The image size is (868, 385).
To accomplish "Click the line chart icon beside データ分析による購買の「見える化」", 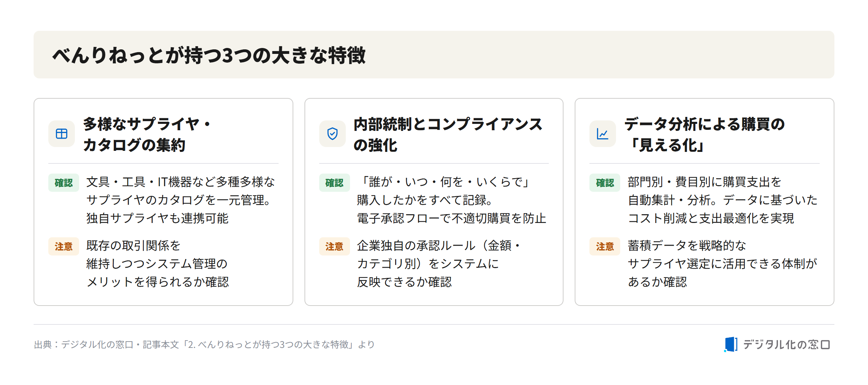I will [x=602, y=134].
